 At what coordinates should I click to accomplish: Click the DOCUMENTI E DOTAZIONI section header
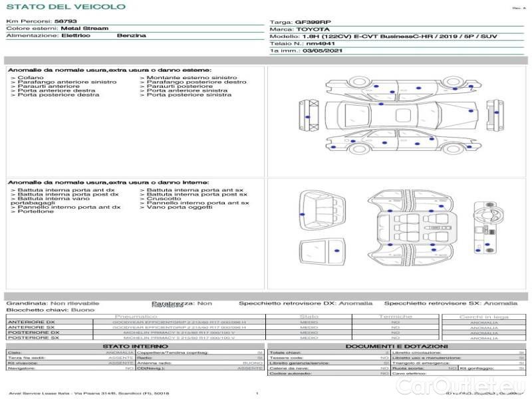point(396,346)
